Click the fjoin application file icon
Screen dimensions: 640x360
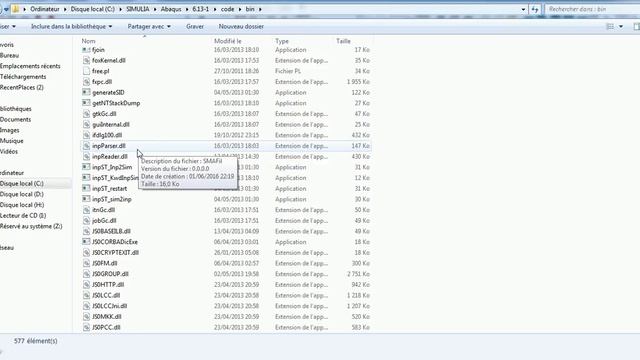(x=86, y=50)
